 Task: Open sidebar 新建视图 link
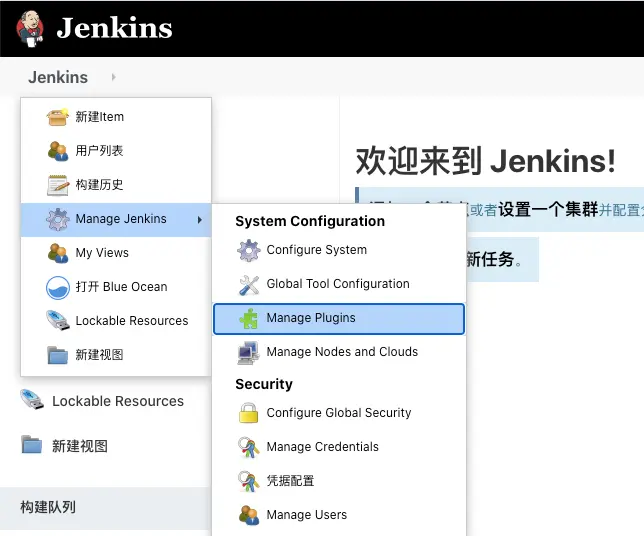pyautogui.click(x=80, y=446)
